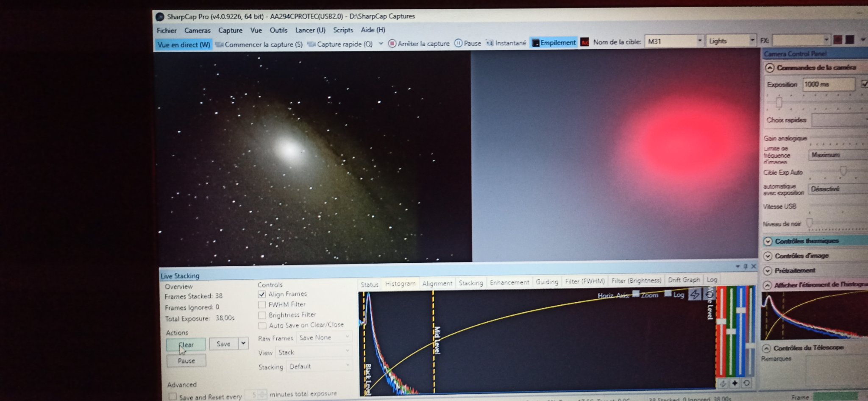Toggle the Horiz Axis Zoom checkbox

(x=636, y=293)
